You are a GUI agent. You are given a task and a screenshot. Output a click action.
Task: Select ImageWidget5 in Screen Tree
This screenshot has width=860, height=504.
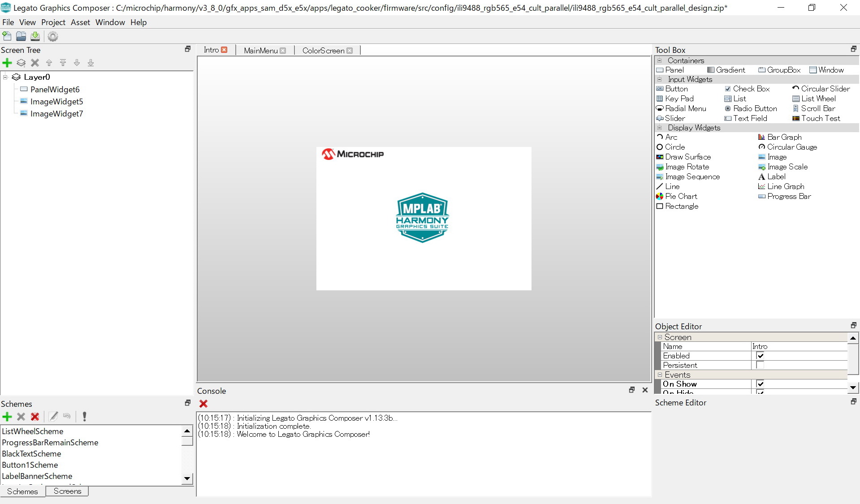(x=56, y=102)
